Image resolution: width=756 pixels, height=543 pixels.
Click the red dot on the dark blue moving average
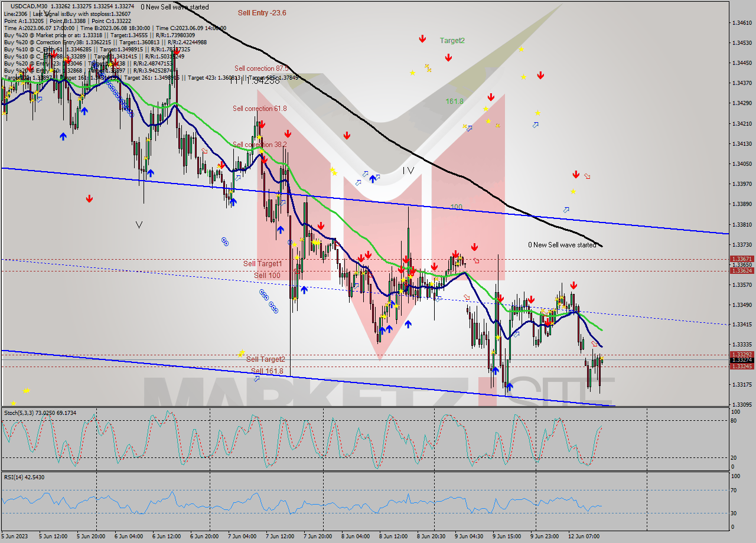(548, 323)
